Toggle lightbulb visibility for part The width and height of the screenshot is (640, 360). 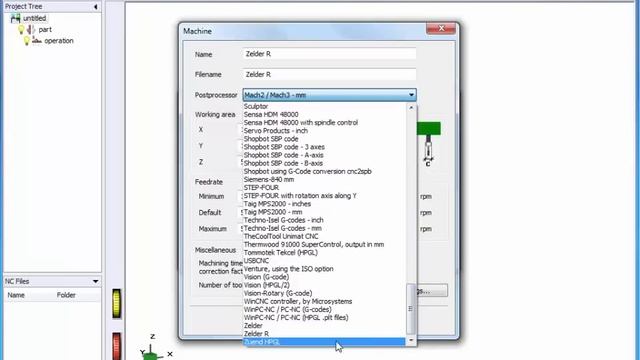pos(21,29)
